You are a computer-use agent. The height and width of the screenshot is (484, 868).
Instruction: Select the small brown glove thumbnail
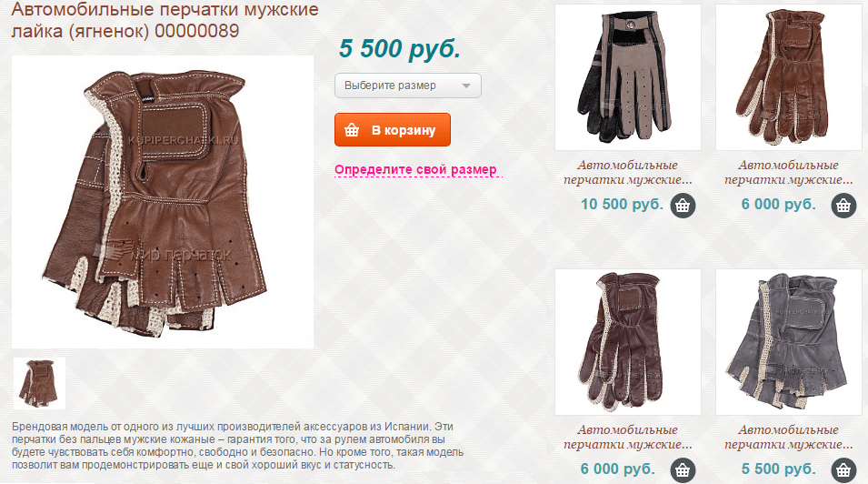coord(39,383)
